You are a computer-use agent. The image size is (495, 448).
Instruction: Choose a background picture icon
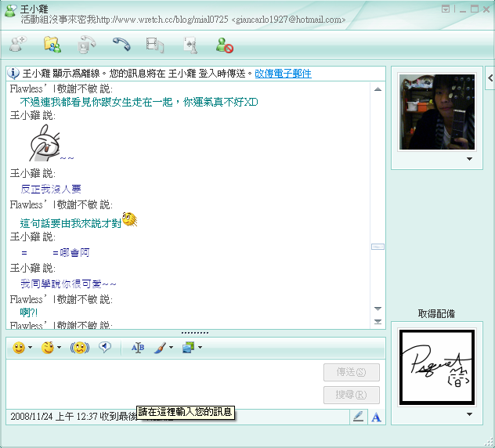(x=189, y=348)
